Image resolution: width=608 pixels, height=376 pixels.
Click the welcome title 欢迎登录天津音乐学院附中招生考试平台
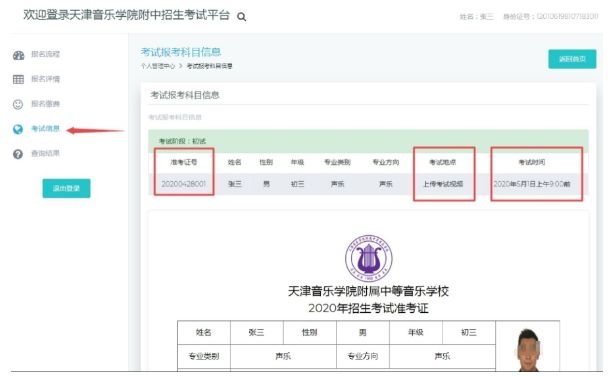click(126, 15)
